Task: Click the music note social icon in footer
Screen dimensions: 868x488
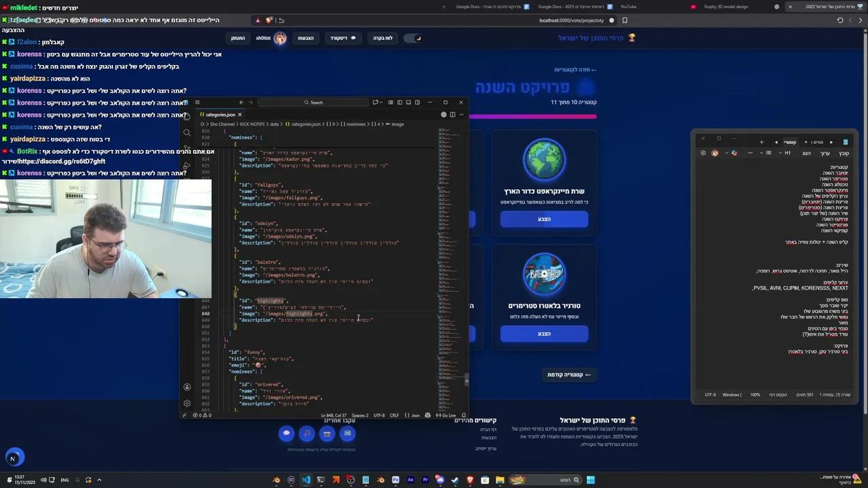Action: click(x=307, y=433)
